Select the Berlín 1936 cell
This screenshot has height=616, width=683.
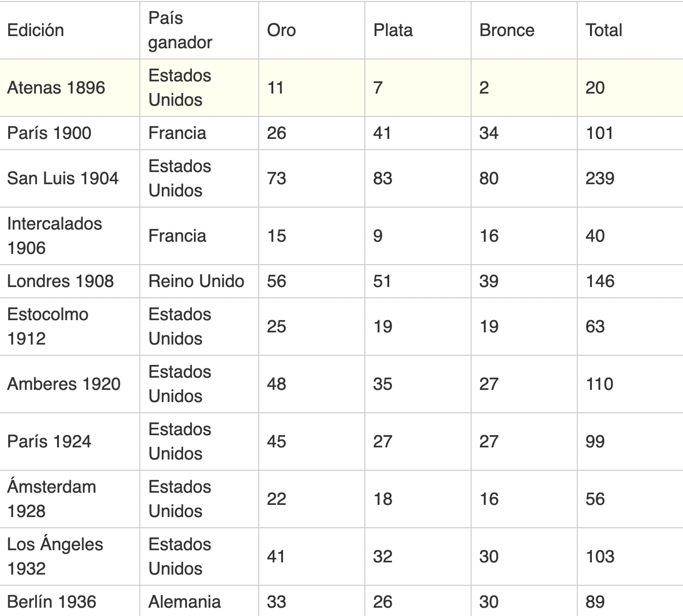(70, 601)
